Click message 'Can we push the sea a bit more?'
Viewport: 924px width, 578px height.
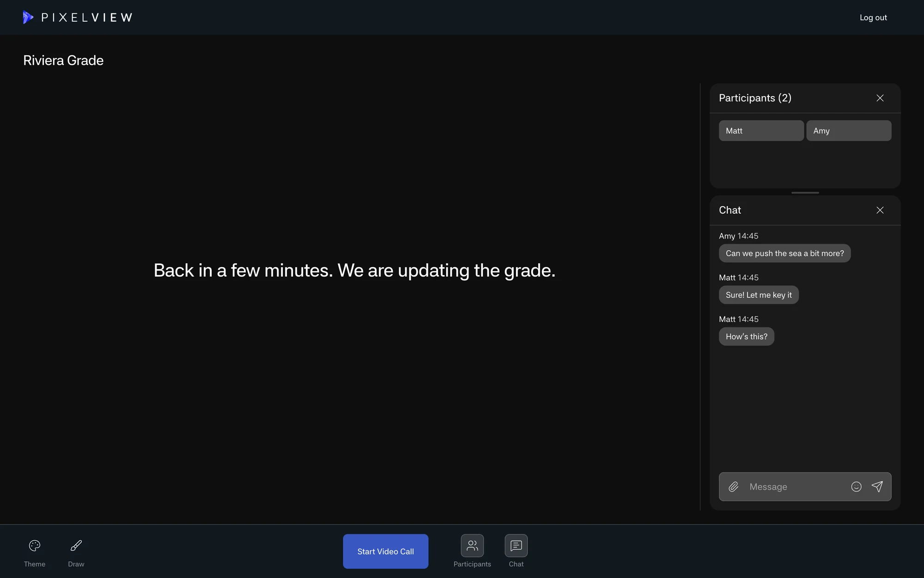tap(784, 253)
